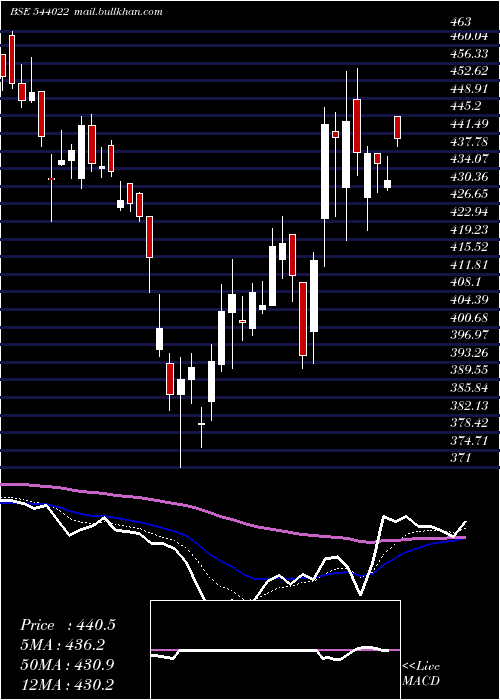Click the 448.91 price level label
The width and height of the screenshot is (500, 700).
pos(469,89)
